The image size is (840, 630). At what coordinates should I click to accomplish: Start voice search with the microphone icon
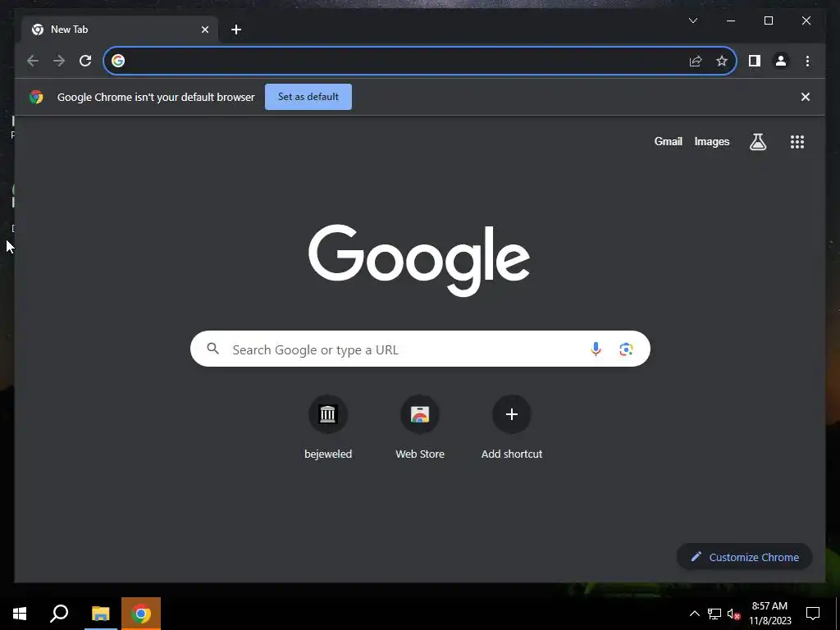[x=596, y=349]
